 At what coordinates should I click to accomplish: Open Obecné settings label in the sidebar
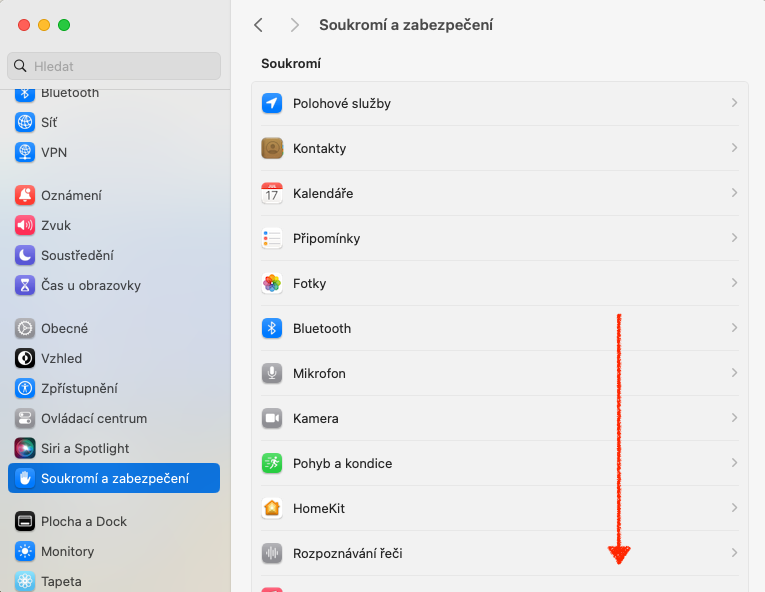coord(64,328)
